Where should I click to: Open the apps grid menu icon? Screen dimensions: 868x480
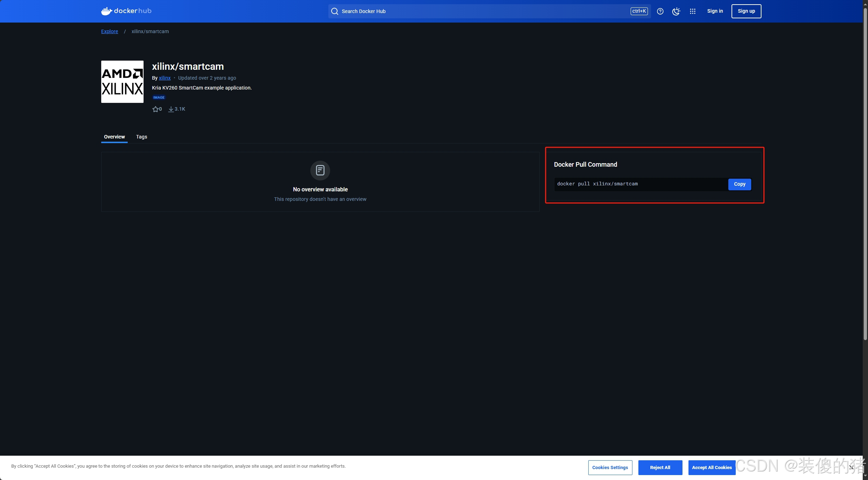pos(692,11)
